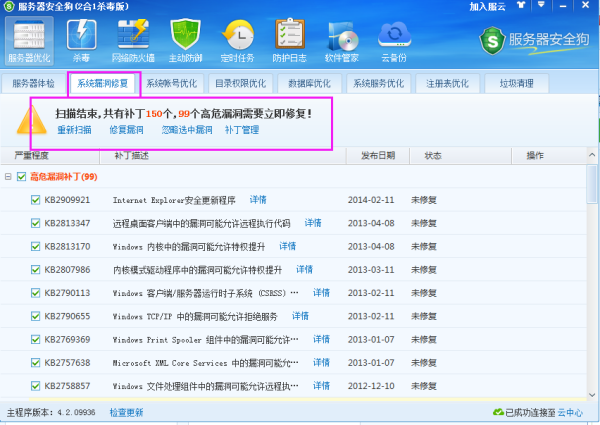Image resolution: width=600 pixels, height=425 pixels.
Task: Open 详情 for KB2909921
Action: (x=258, y=200)
